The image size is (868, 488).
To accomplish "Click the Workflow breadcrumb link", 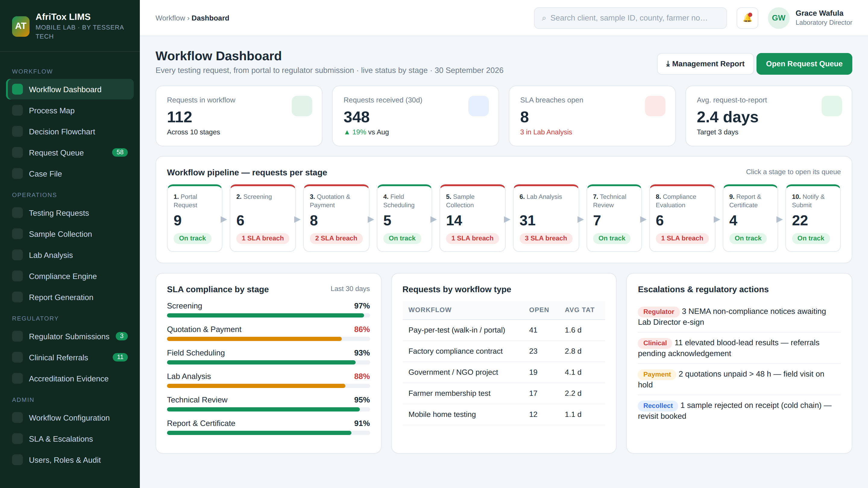I will click(x=170, y=18).
